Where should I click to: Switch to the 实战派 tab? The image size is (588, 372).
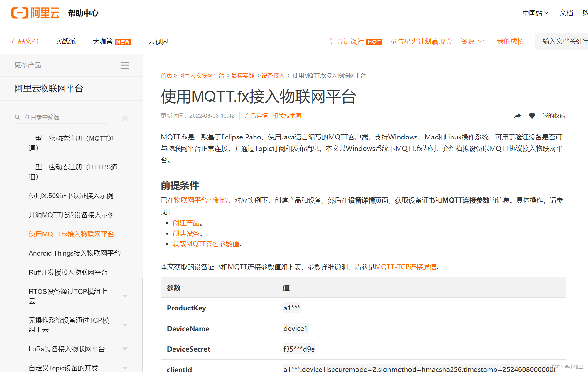pyautogui.click(x=65, y=41)
